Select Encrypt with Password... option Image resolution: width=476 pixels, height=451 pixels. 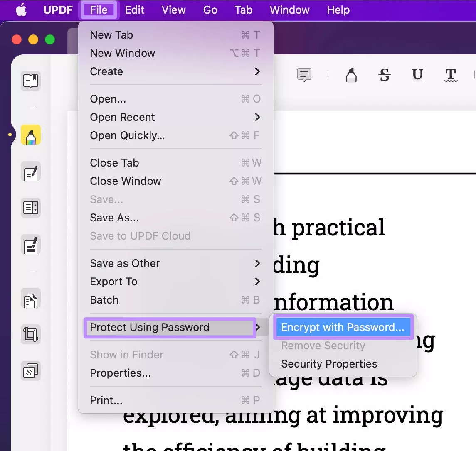tap(343, 327)
